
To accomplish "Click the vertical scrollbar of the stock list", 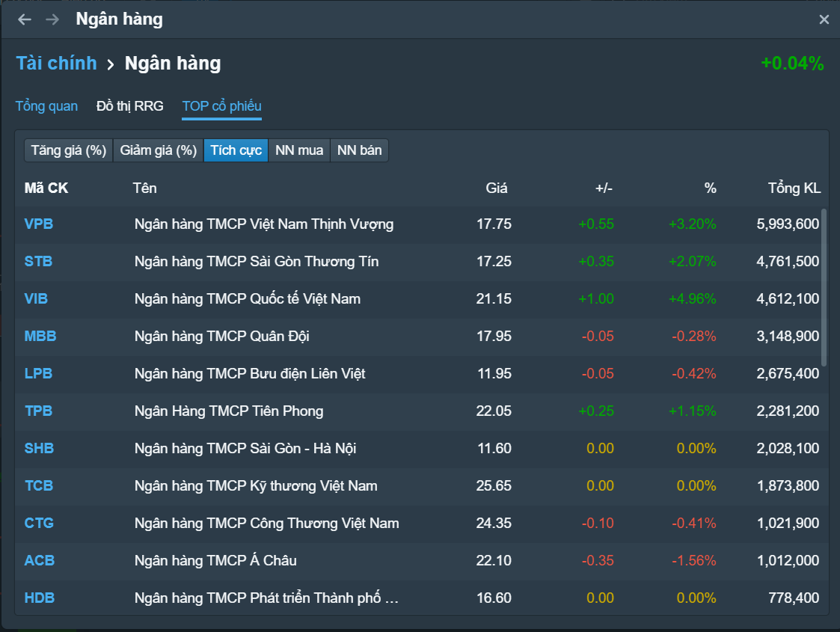I will pyautogui.click(x=824, y=288).
